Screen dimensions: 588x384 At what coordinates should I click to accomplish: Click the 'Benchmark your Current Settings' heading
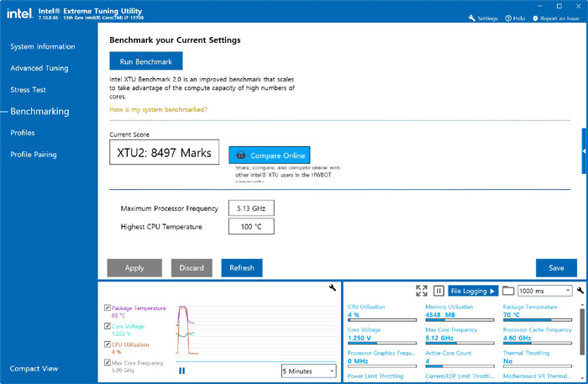(x=175, y=40)
